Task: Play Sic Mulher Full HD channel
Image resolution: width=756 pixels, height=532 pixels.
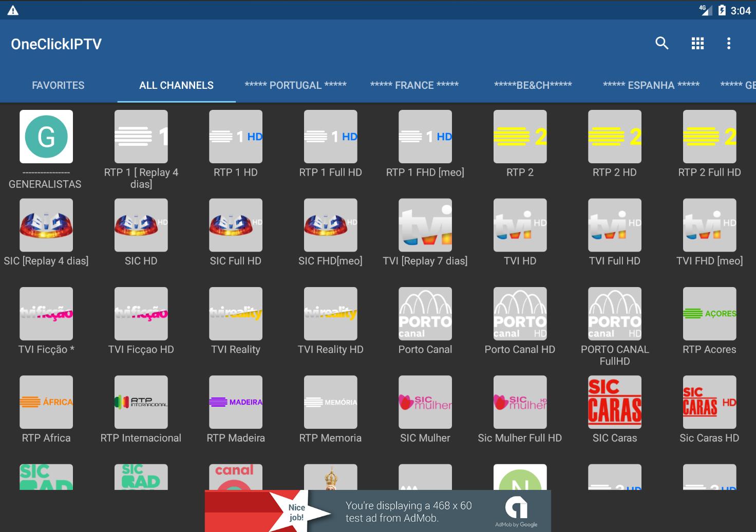Action: [x=520, y=402]
